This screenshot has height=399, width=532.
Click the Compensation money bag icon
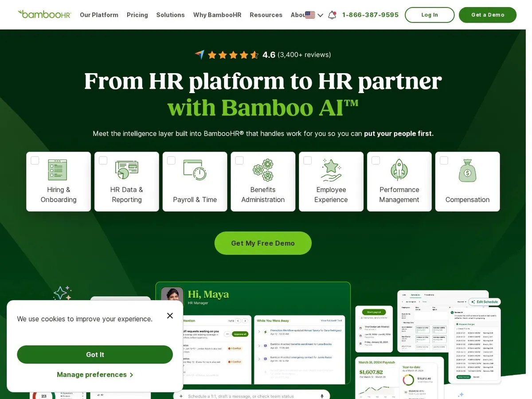point(467,170)
